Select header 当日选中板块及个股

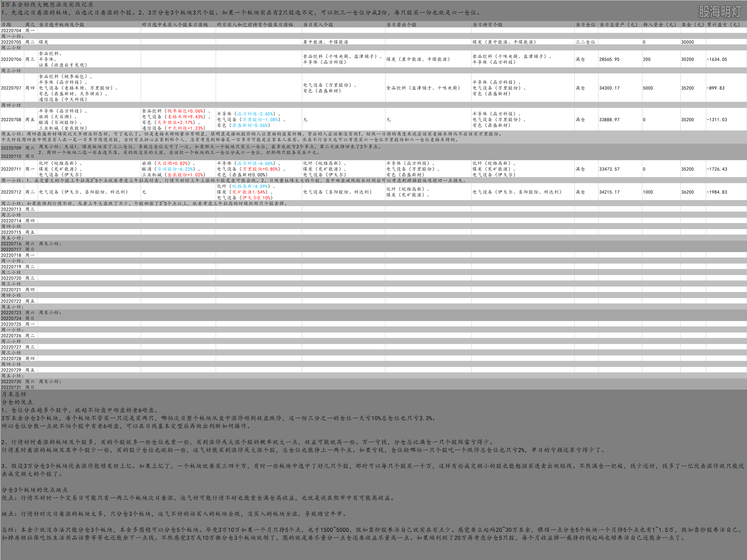point(62,25)
